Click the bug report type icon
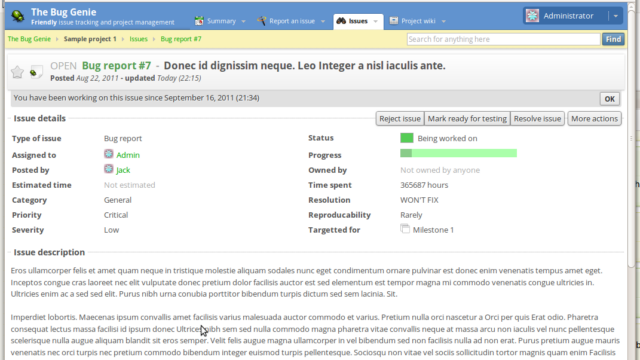The image size is (640, 360). [36, 72]
